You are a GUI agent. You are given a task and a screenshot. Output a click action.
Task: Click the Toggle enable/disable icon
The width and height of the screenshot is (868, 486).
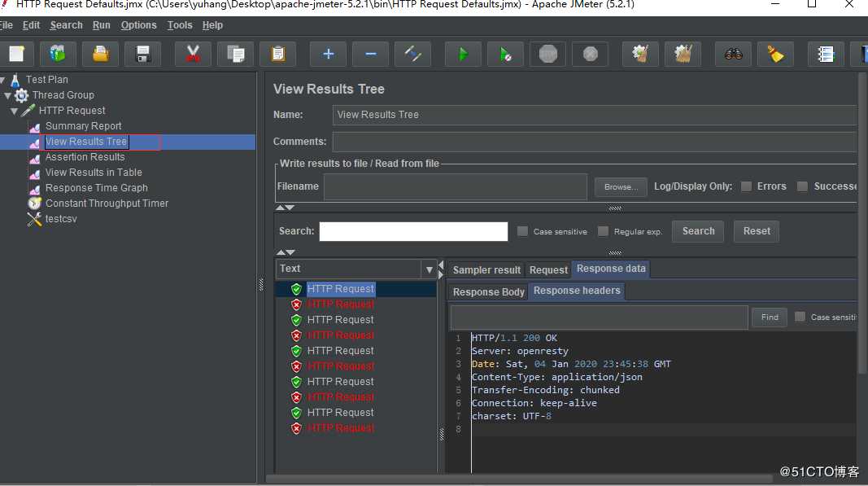pos(413,54)
